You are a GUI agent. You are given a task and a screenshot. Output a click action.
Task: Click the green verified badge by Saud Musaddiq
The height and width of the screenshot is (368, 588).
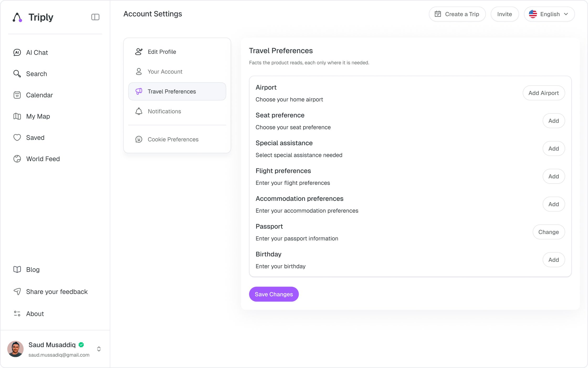tap(81, 345)
